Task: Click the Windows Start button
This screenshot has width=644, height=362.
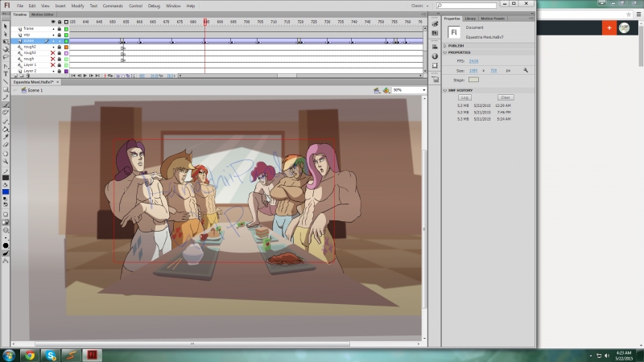Action: point(9,355)
